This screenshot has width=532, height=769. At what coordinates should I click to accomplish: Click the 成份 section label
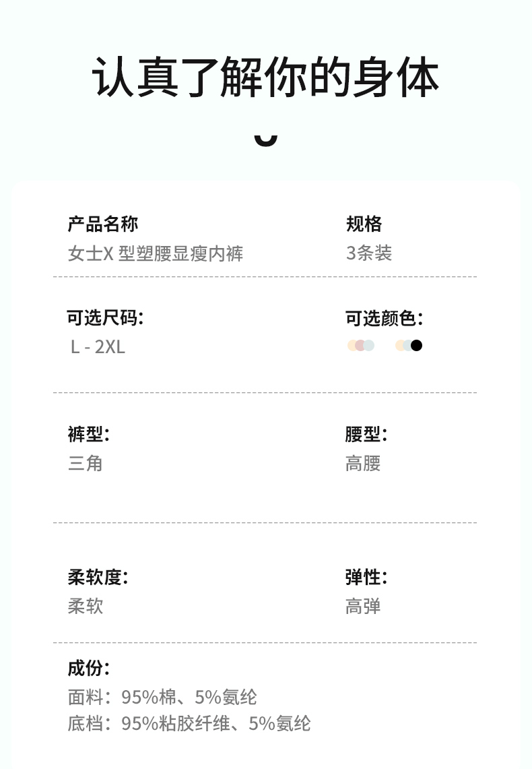pos(88,668)
